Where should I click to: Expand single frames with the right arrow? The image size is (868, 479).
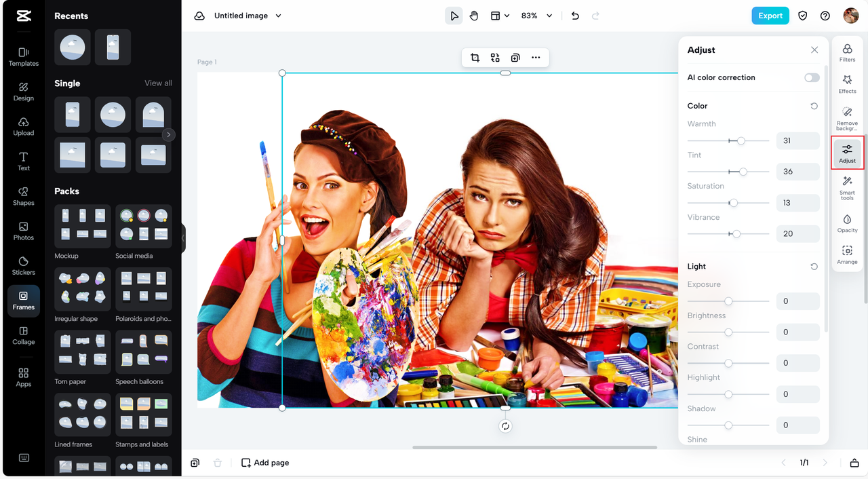pos(169,135)
